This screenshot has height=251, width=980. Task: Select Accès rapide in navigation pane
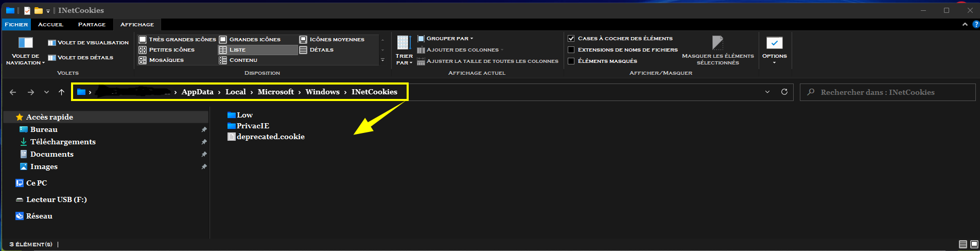(x=106, y=117)
